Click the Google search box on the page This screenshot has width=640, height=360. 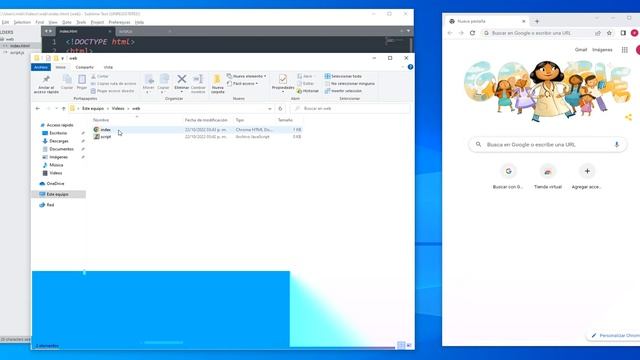click(547, 144)
